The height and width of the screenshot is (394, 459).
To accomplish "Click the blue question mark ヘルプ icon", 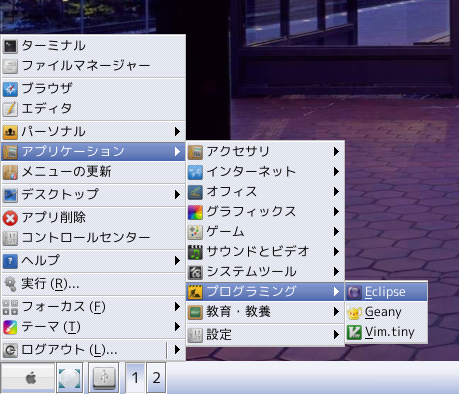I will (10, 261).
